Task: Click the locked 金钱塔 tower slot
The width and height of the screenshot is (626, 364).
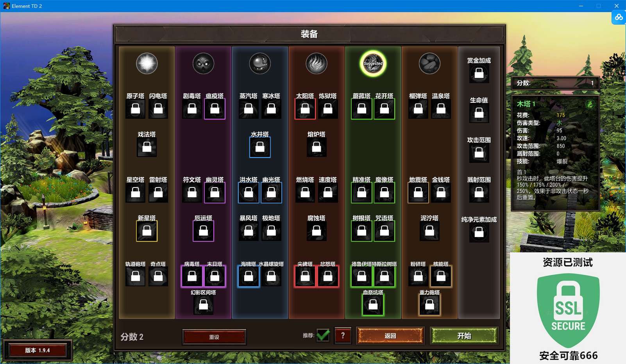Action: pos(441,193)
